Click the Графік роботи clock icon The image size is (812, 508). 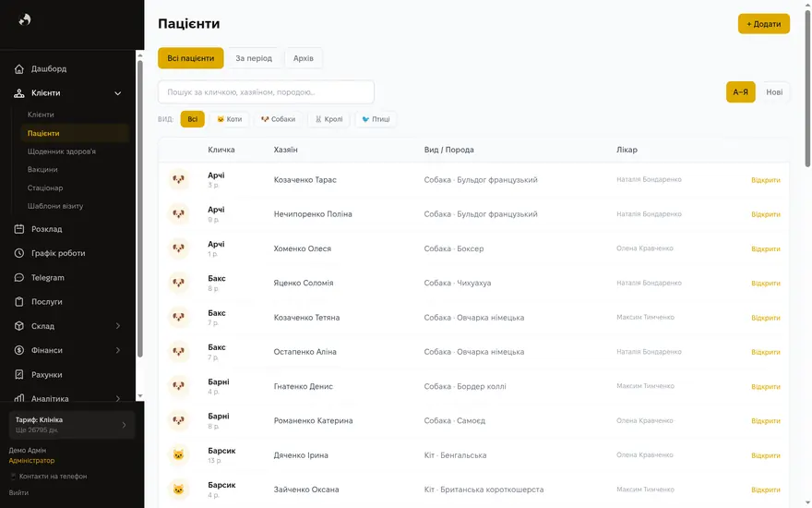pyautogui.click(x=19, y=253)
